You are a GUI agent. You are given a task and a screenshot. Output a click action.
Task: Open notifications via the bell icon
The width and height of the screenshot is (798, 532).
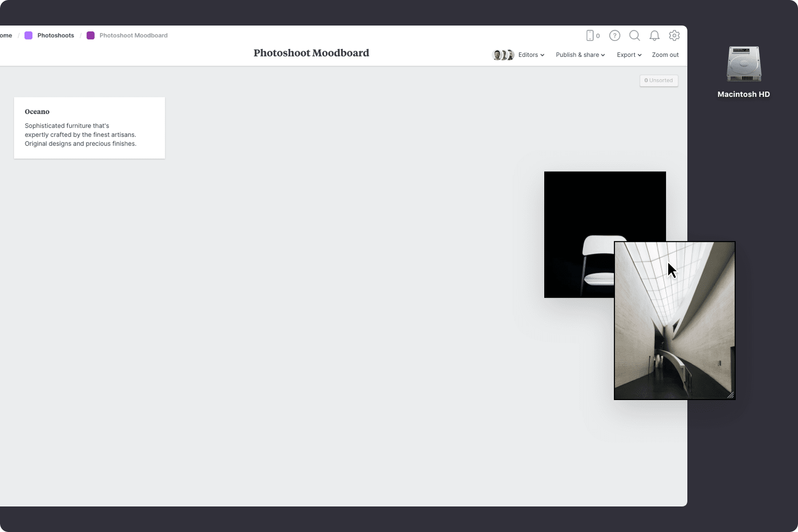coord(654,35)
